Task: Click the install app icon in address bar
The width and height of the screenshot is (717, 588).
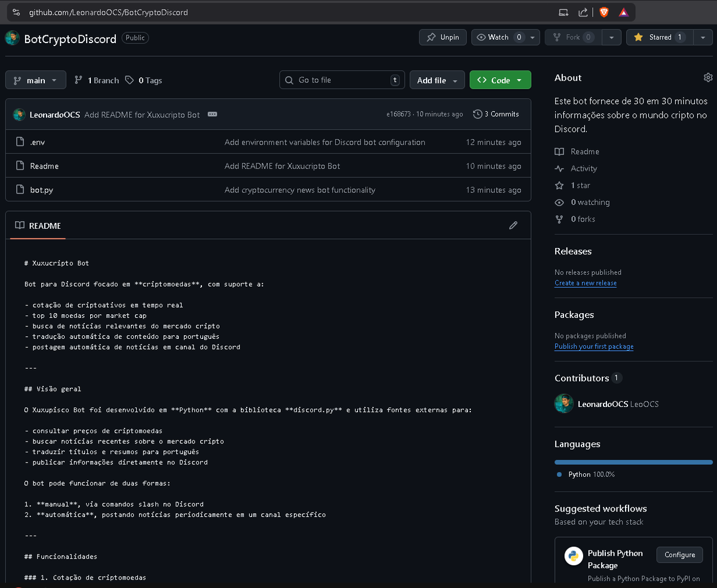Action: 563,12
